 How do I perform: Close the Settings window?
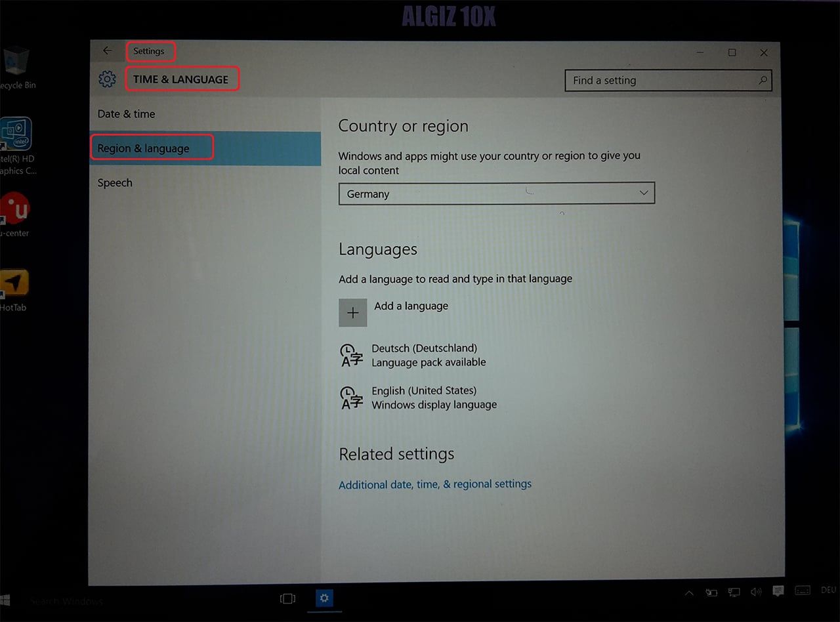click(x=764, y=52)
